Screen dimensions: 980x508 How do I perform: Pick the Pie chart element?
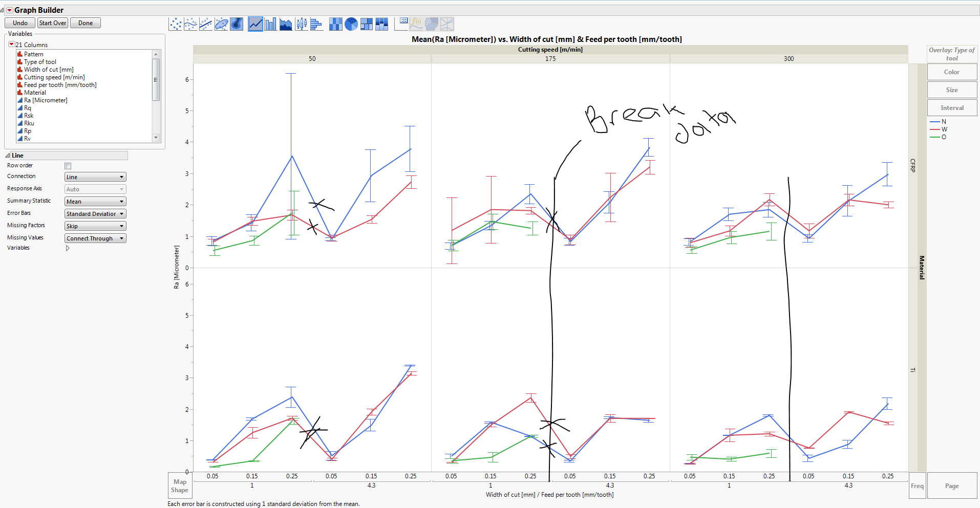click(351, 24)
